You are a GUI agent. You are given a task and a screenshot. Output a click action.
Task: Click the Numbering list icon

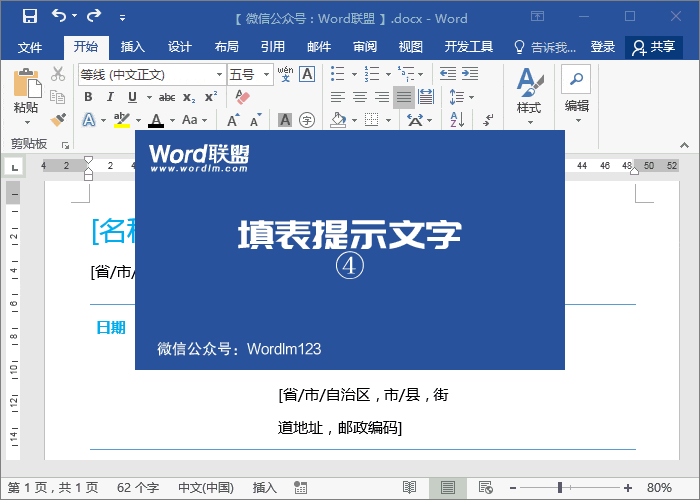(371, 74)
